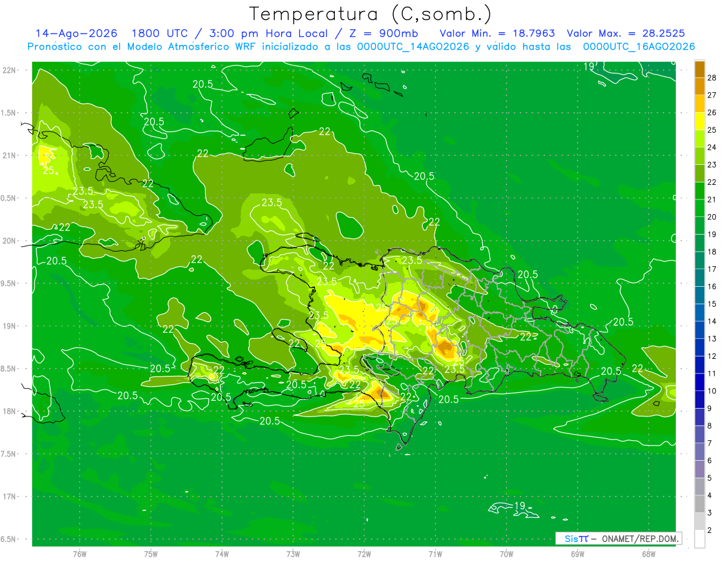This screenshot has width=728, height=562.
Task: Click the chart title 'Temperatura (C,somb.)'
Action: pyautogui.click(x=371, y=14)
